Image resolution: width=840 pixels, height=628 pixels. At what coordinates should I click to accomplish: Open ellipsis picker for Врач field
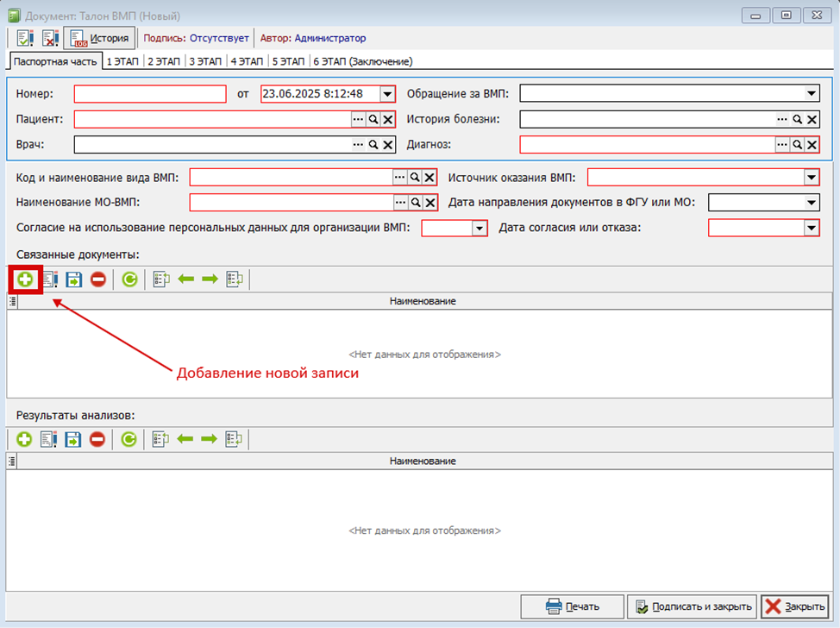[358, 145]
